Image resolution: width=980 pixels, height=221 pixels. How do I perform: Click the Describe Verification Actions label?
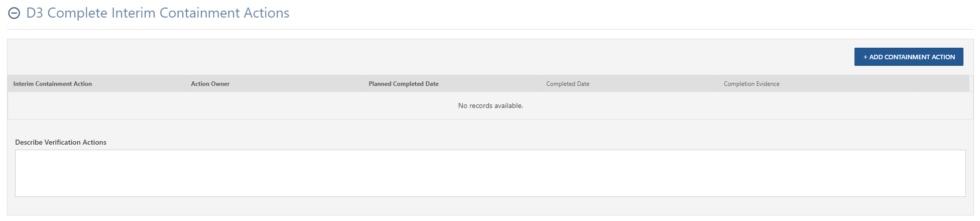(x=61, y=142)
